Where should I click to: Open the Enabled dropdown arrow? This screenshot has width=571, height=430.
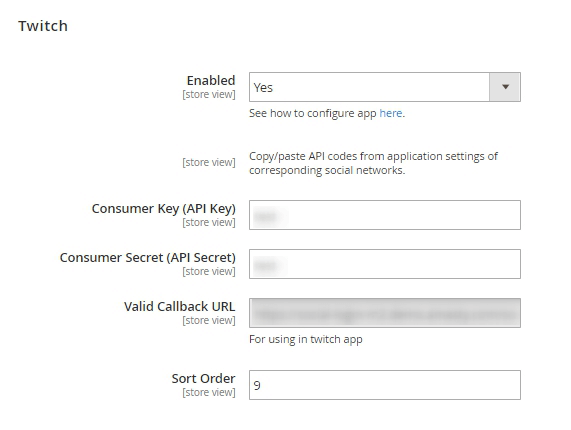pos(505,87)
